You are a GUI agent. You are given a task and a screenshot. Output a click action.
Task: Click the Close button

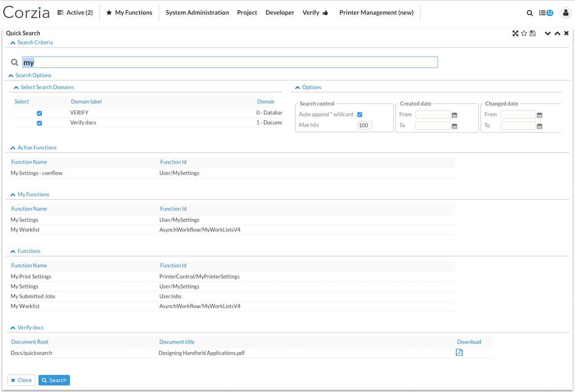[x=21, y=380]
